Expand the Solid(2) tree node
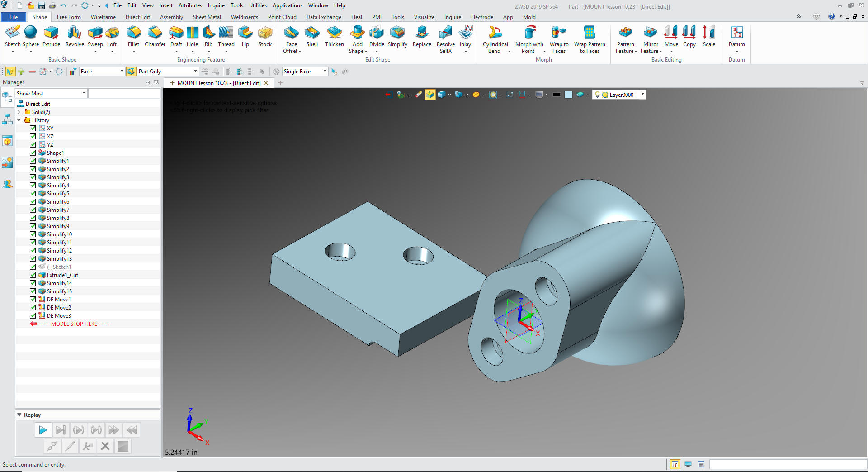This screenshot has height=472, width=868. click(19, 112)
